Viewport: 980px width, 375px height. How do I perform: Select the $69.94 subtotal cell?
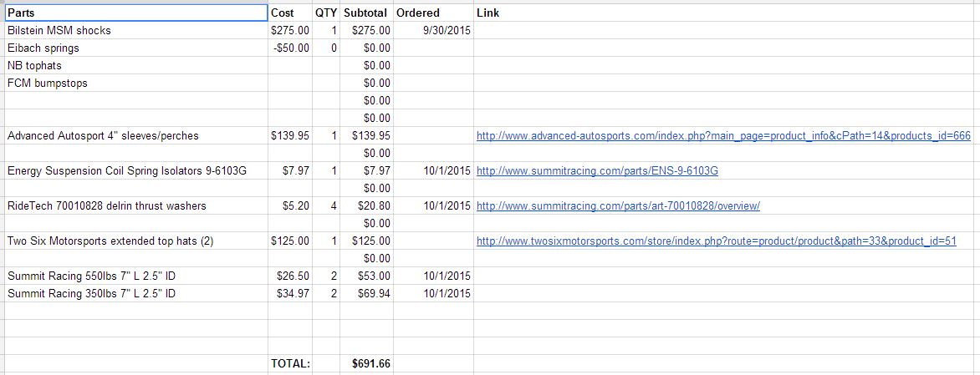click(x=365, y=293)
